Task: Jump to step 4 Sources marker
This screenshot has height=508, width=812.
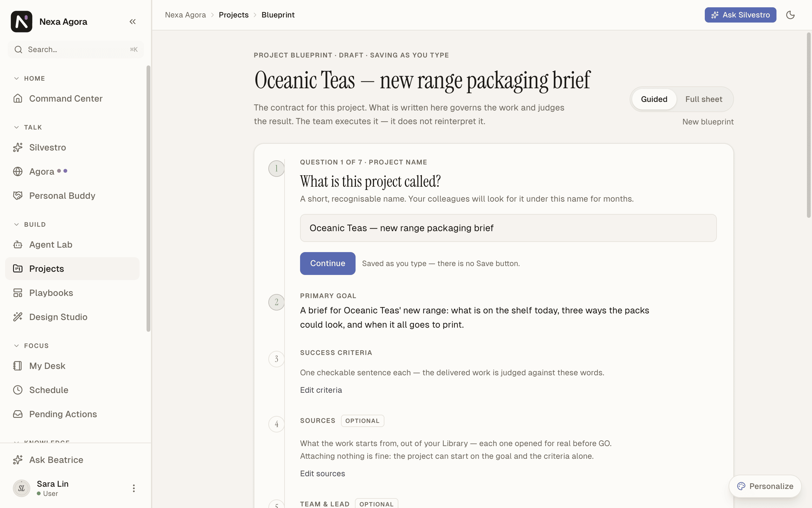Action: click(x=277, y=424)
